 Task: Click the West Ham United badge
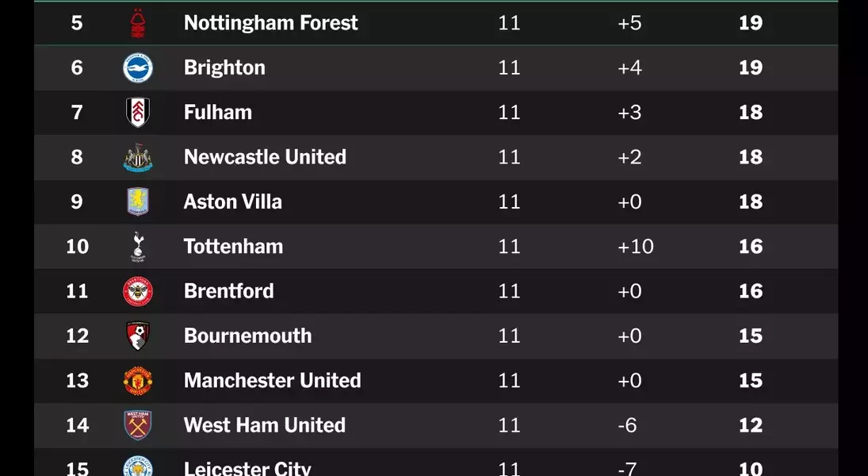138,425
